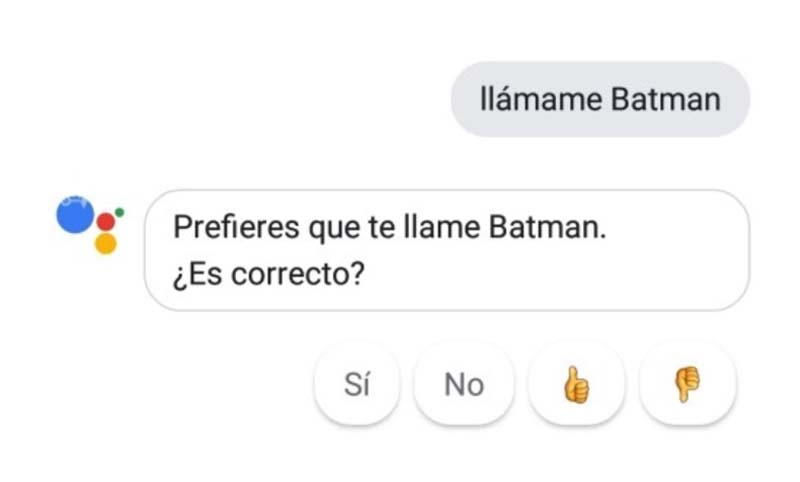The width and height of the screenshot is (800, 482).
Task: Tap the thumbs up feedback icon
Action: coord(576,385)
